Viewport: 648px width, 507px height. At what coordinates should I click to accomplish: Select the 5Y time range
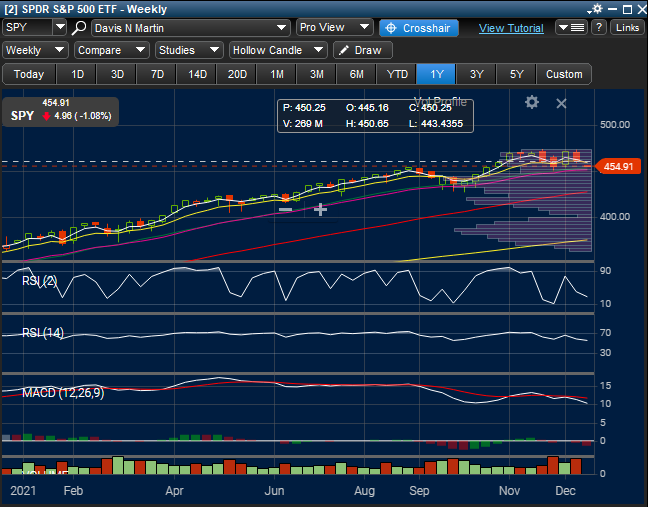517,74
